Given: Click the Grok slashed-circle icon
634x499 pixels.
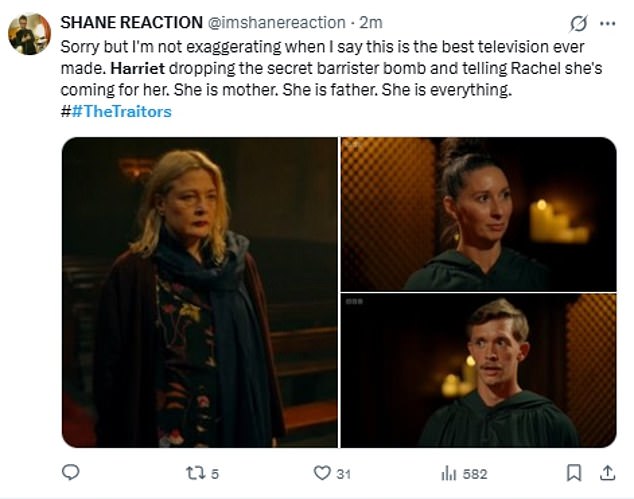Looking at the screenshot, I should (x=576, y=23).
